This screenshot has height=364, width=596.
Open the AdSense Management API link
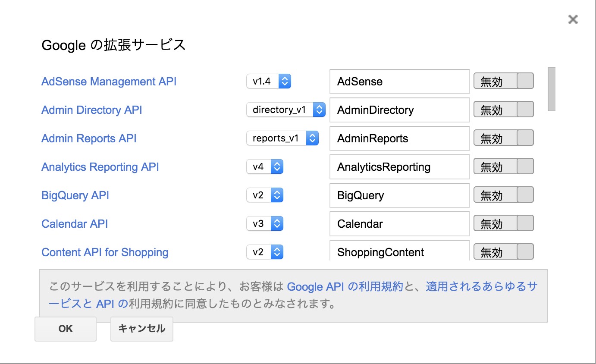pos(109,82)
